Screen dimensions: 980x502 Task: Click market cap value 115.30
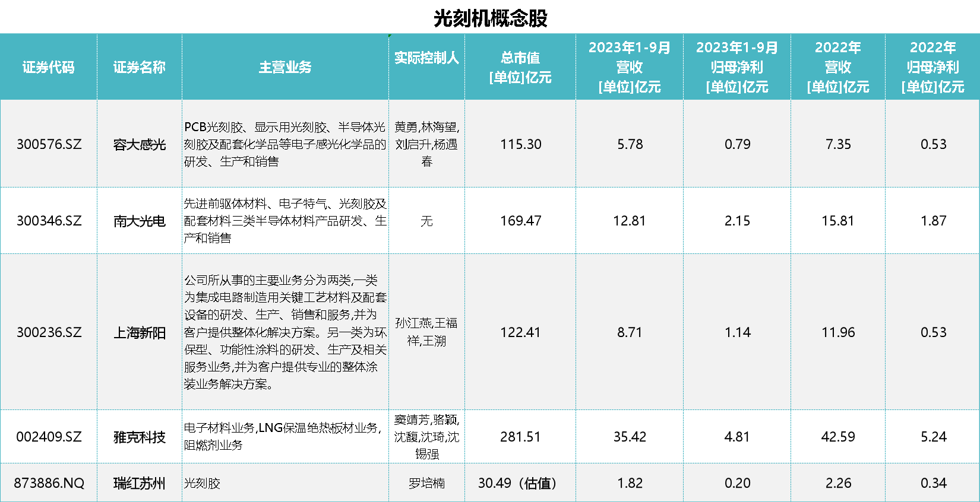[x=520, y=144]
